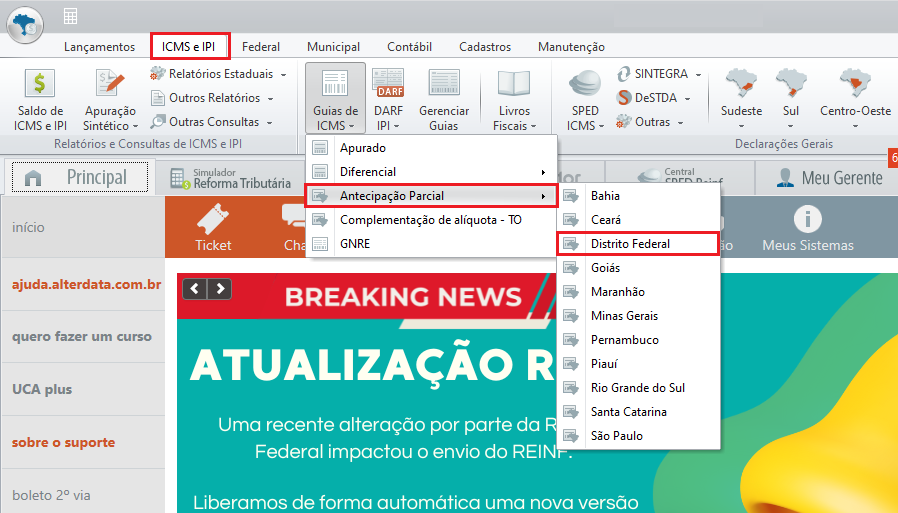Choose Santa Catarina in the submenu
This screenshot has height=513, width=898.
tap(639, 412)
